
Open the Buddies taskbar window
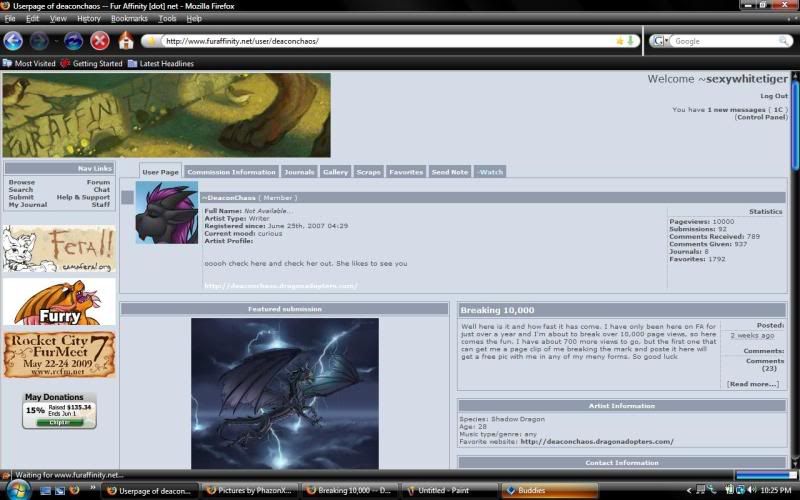pos(549,491)
